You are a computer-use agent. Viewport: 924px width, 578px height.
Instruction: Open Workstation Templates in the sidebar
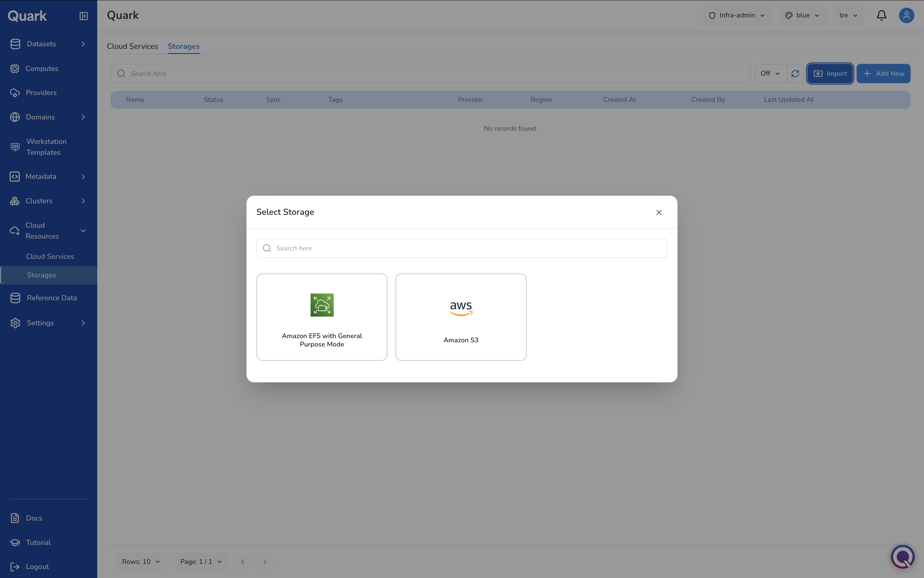[47, 147]
